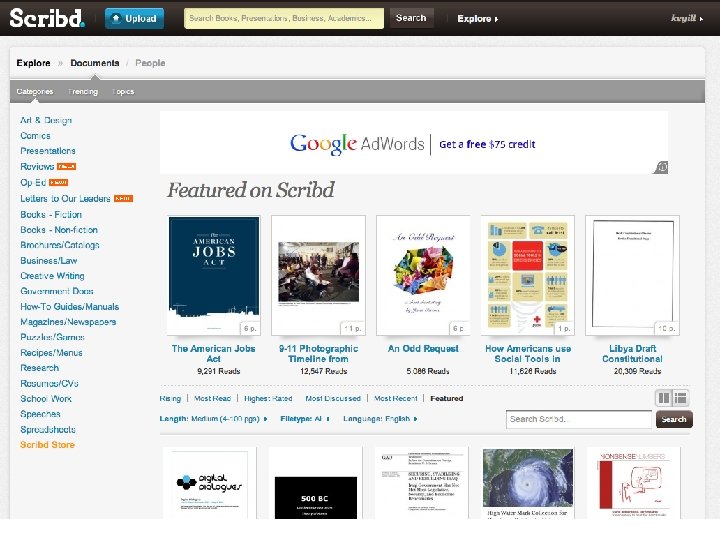Open the Resumes/CVs category
This screenshot has width=720, height=540.
(49, 383)
